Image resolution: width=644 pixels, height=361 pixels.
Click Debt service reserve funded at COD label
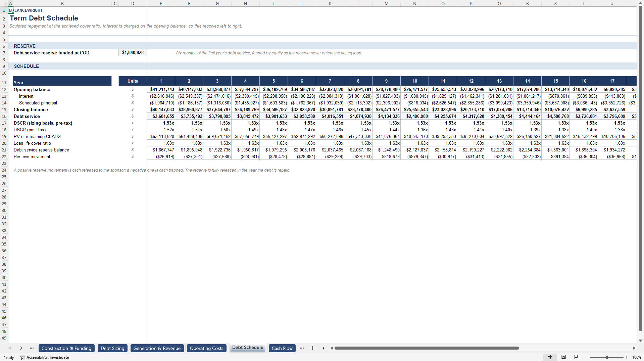(x=51, y=53)
